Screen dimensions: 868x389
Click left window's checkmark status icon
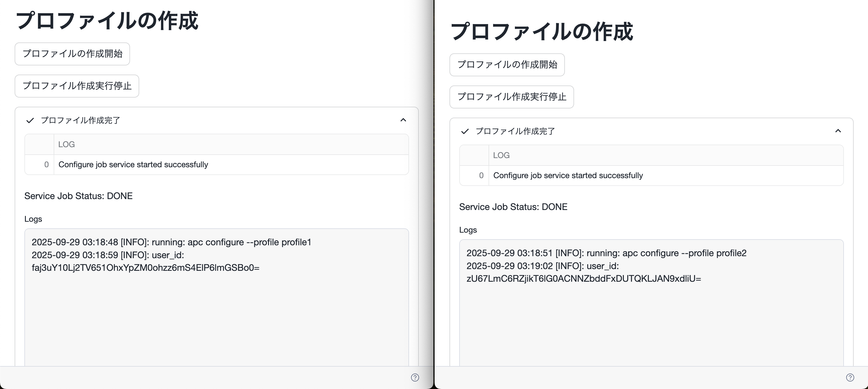[30, 120]
